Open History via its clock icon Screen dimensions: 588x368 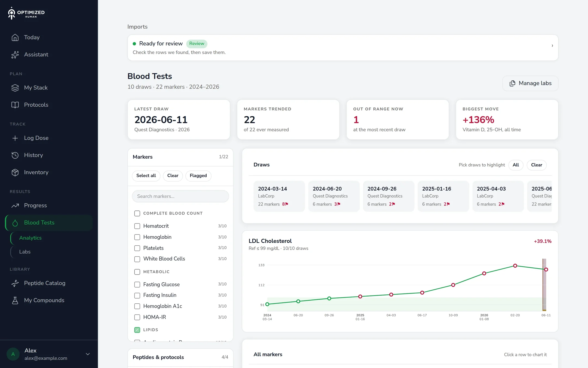[15, 155]
